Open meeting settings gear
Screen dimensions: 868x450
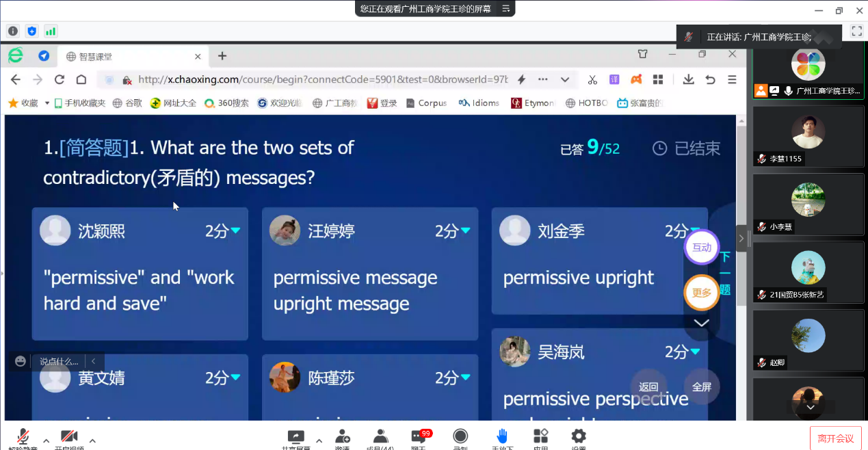coord(579,438)
